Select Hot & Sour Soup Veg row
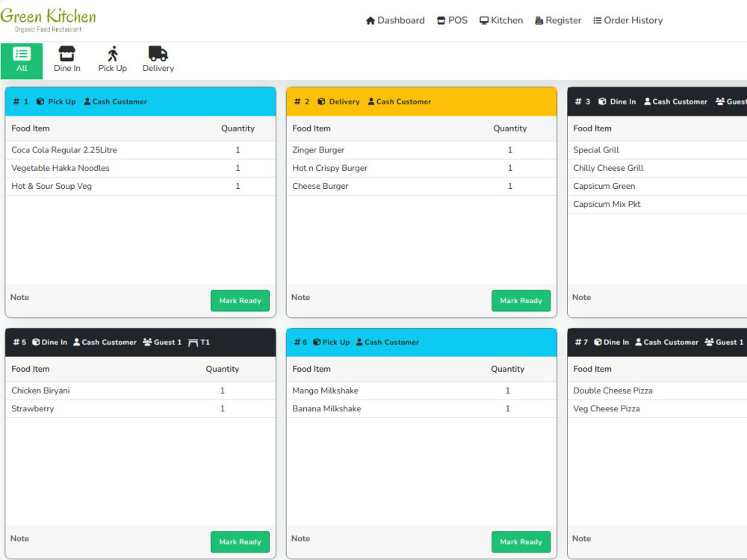Viewport: 747px width, 560px height. [140, 186]
